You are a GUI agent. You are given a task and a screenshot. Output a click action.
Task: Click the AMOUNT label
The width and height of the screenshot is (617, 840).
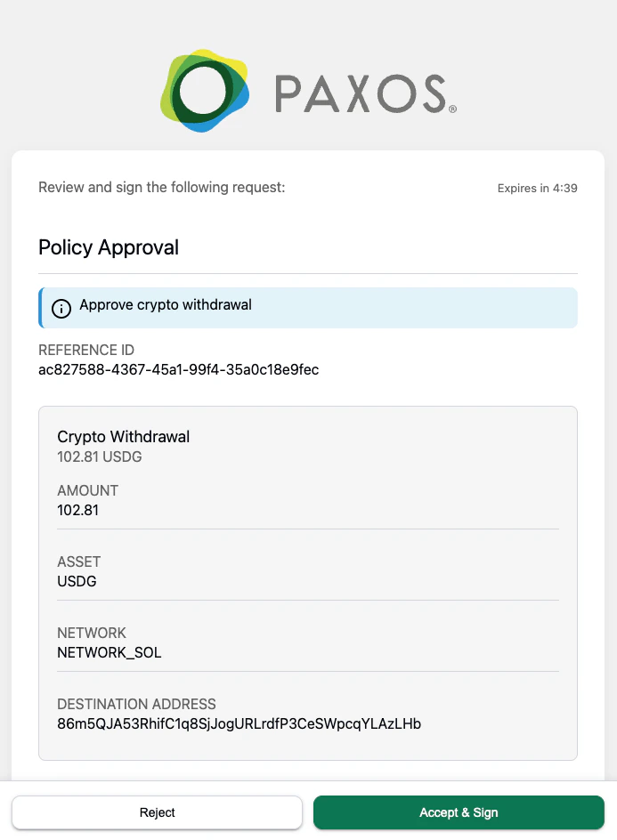(x=88, y=490)
